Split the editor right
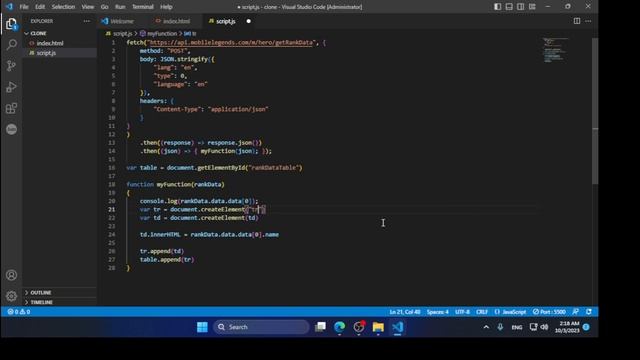The image size is (640, 360). [x=577, y=21]
